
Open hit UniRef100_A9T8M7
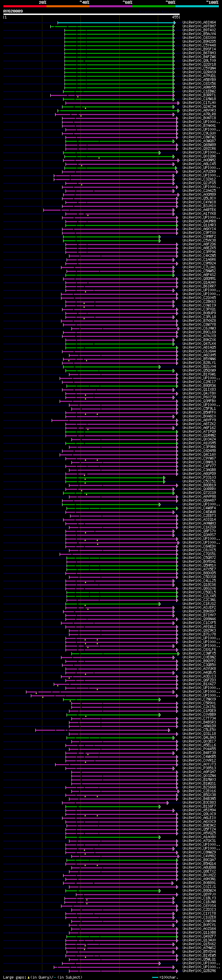click(199, 27)
